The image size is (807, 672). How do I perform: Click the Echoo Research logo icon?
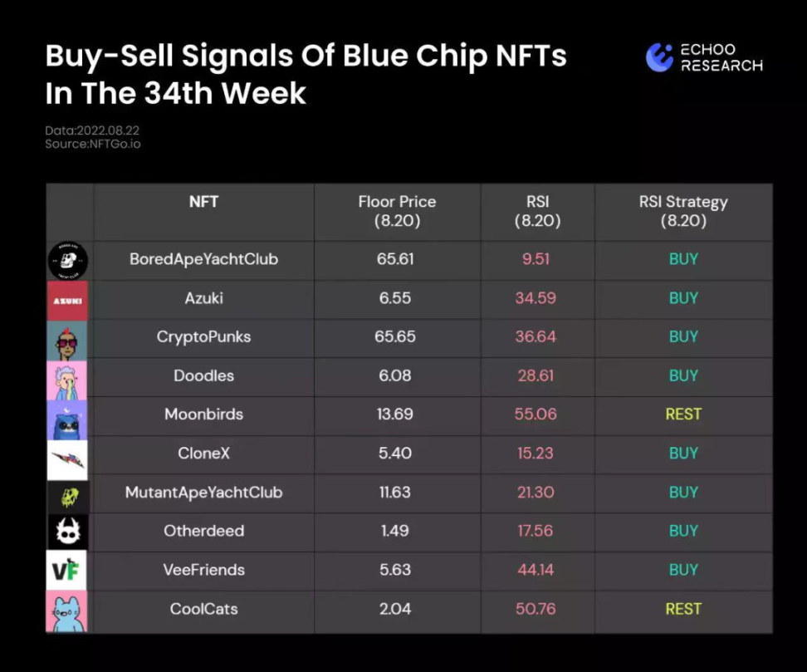(x=659, y=56)
